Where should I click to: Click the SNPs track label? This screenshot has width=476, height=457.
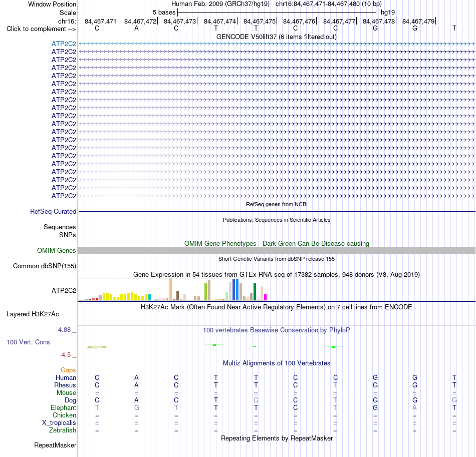68,235
